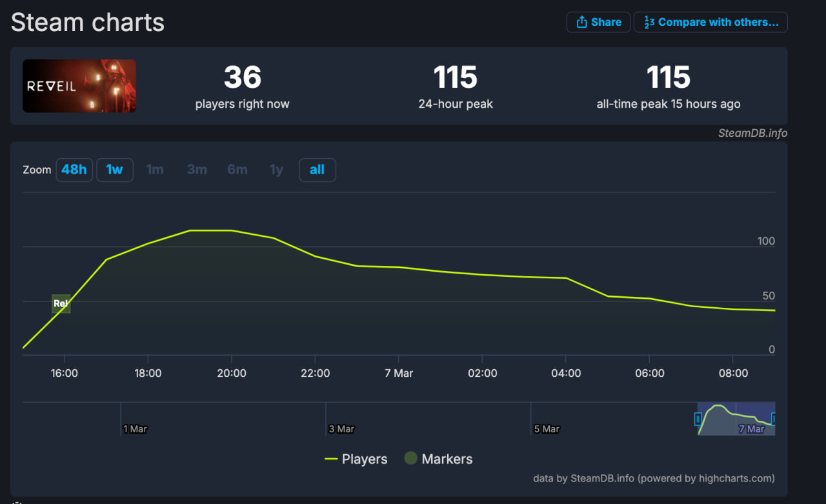Select the all zoom range

(x=317, y=170)
